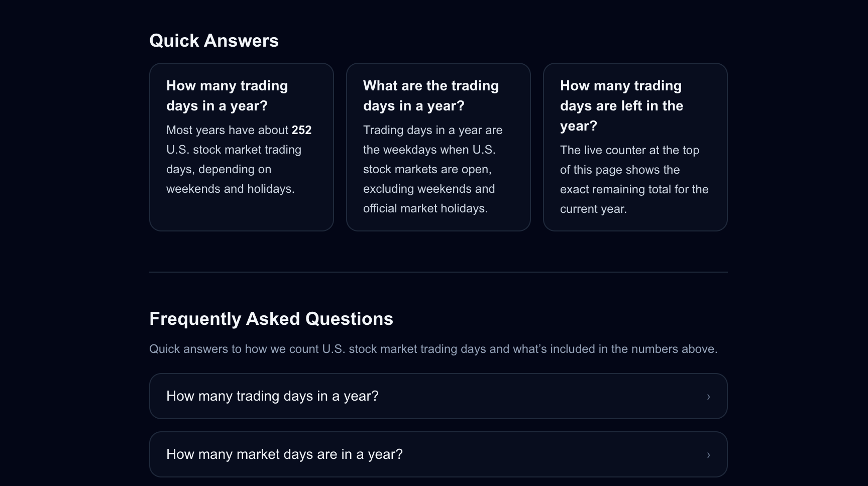This screenshot has height=486, width=868.
Task: Click the card title 'How many trading days in a year?'
Action: [227, 95]
